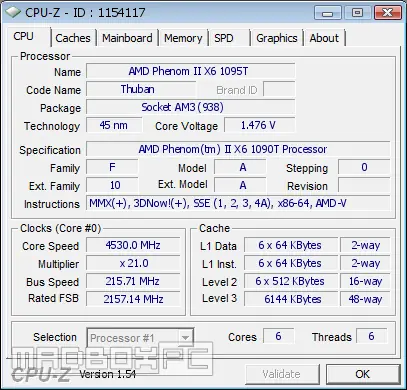Close the CPU-Z window
Screen dimensions: 407x390
[x=387, y=13]
